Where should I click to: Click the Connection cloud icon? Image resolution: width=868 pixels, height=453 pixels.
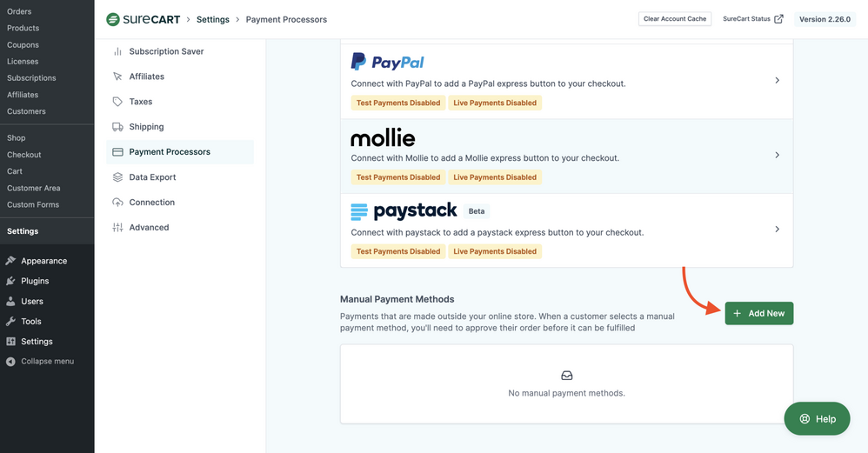tap(117, 203)
